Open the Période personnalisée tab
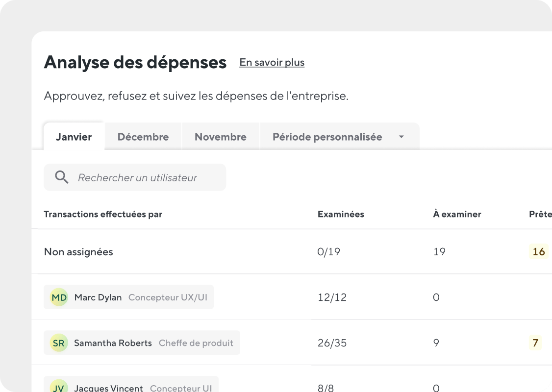 [339, 137]
